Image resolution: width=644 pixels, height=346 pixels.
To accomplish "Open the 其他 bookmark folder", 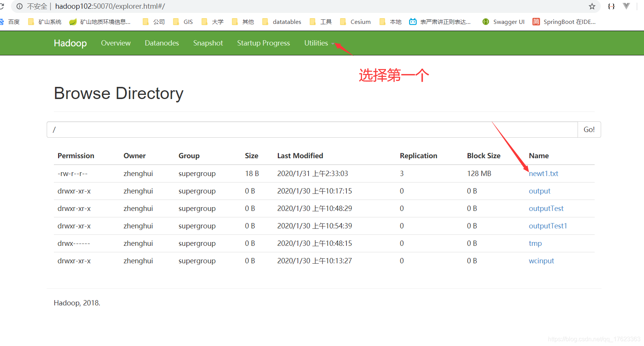I will (x=243, y=22).
